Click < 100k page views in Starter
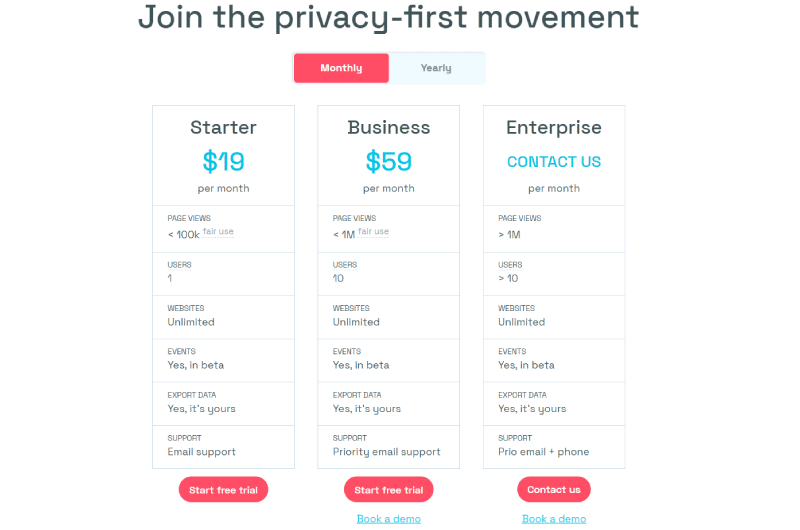 click(x=184, y=235)
